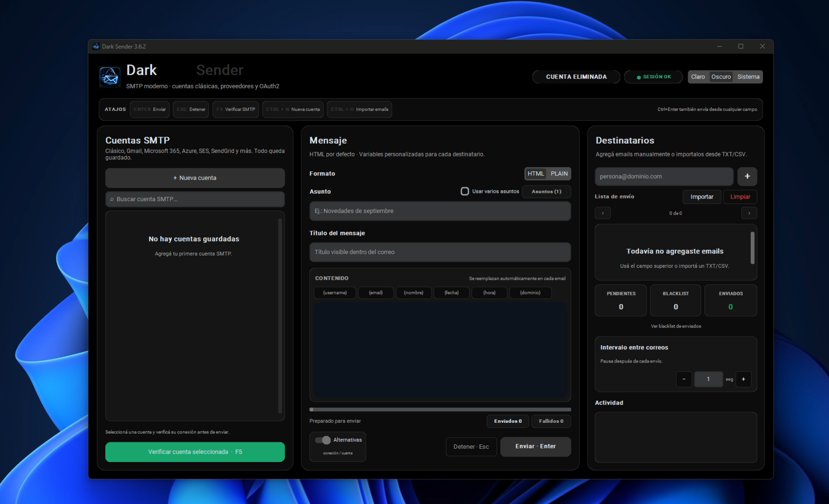Click the "0 de 0" page indicator
This screenshot has width=829, height=504.
(676, 213)
